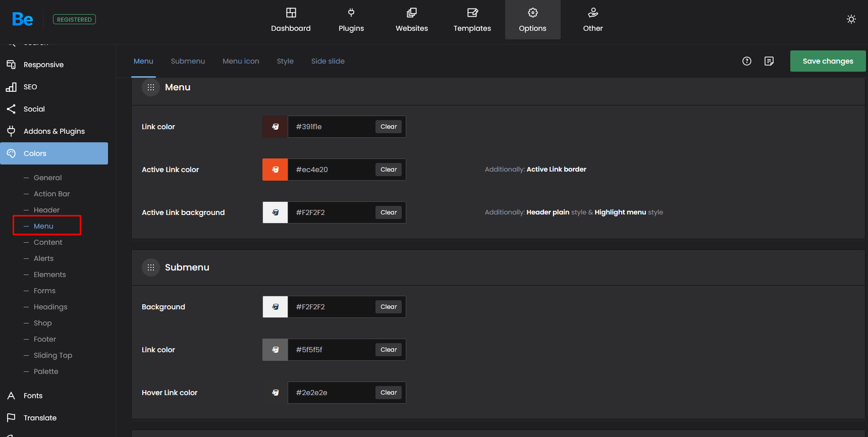
Task: Select General under Colors
Action: point(47,178)
